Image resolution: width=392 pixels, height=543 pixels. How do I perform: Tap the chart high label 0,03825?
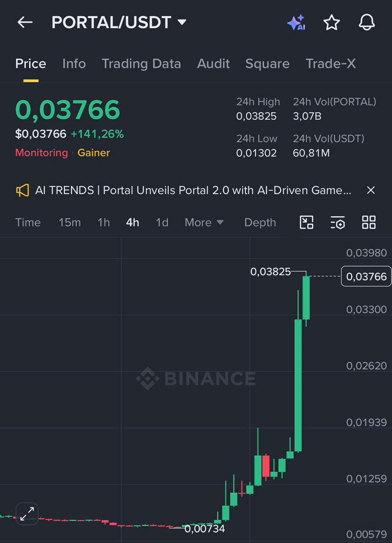270,272
